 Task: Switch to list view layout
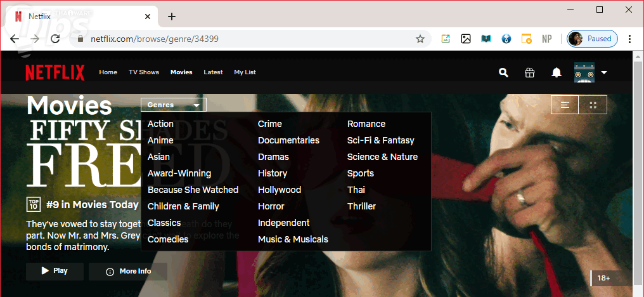coord(565,105)
